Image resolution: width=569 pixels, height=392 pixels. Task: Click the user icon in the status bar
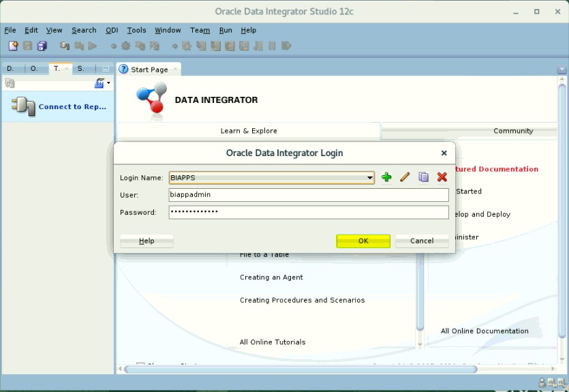pos(542,382)
